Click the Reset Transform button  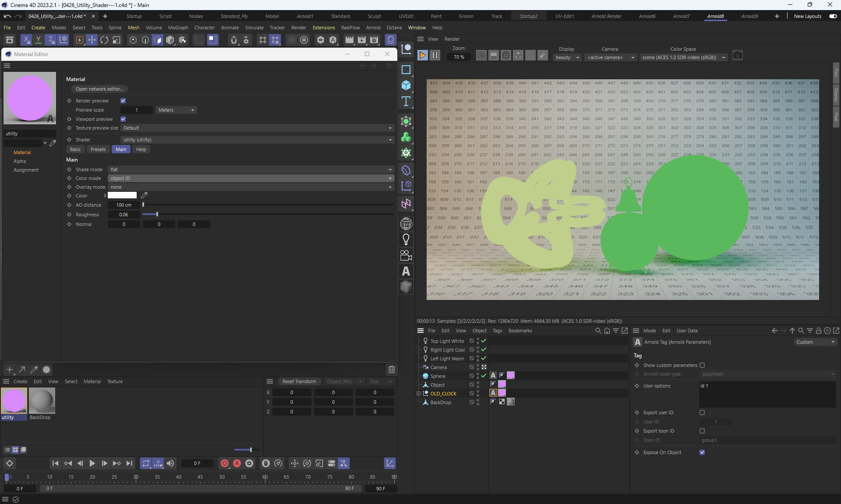pyautogui.click(x=299, y=381)
